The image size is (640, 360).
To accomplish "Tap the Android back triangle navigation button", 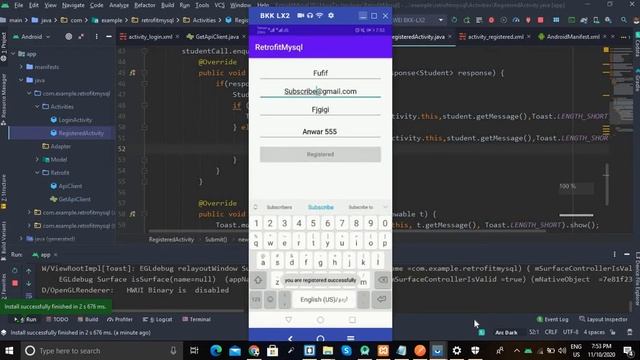I will point(289,320).
